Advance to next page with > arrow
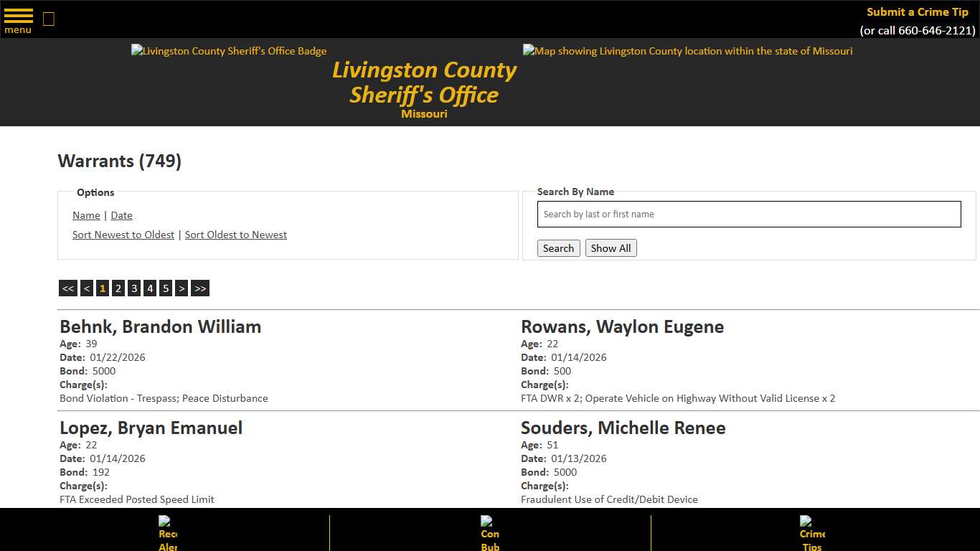The image size is (980, 551). tap(182, 288)
